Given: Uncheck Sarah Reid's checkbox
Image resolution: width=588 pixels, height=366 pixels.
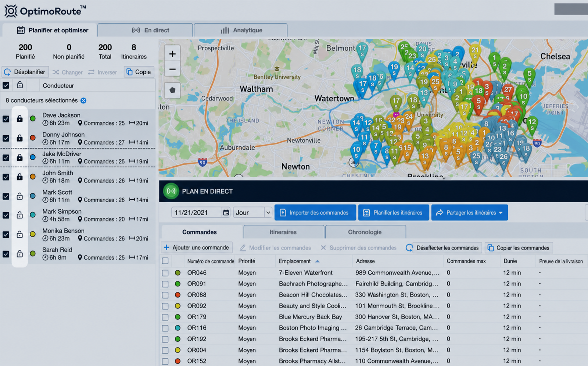Looking at the screenshot, I should 6,254.
